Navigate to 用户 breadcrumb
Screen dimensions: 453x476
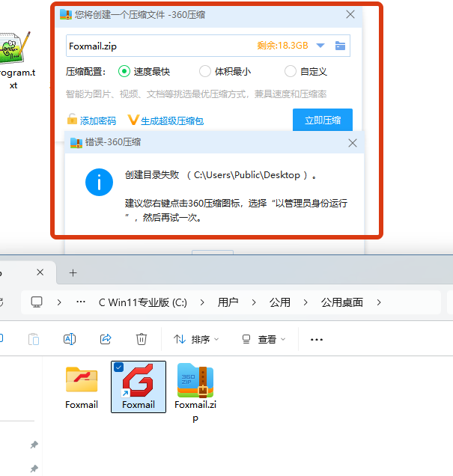pyautogui.click(x=228, y=302)
